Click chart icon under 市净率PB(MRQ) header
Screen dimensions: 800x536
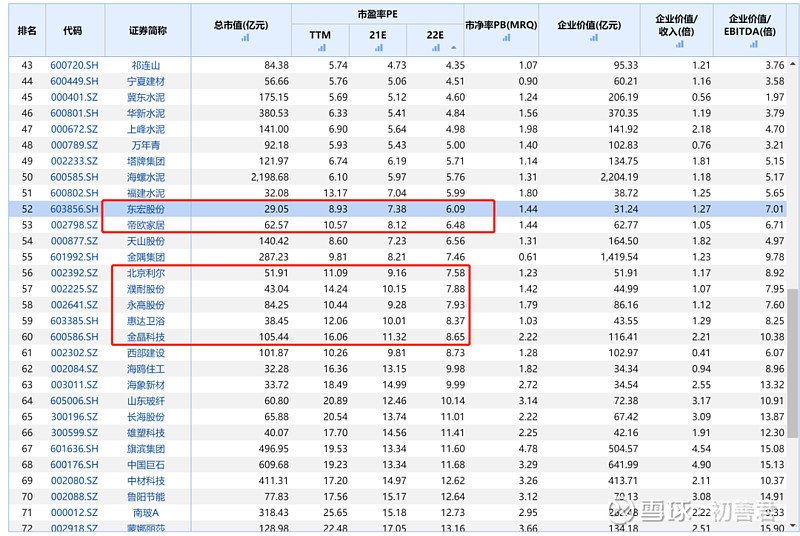[506, 38]
